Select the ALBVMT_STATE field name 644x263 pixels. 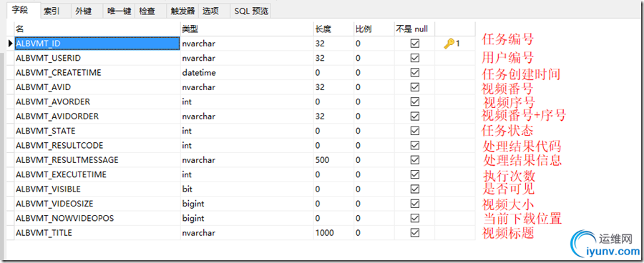46,131
